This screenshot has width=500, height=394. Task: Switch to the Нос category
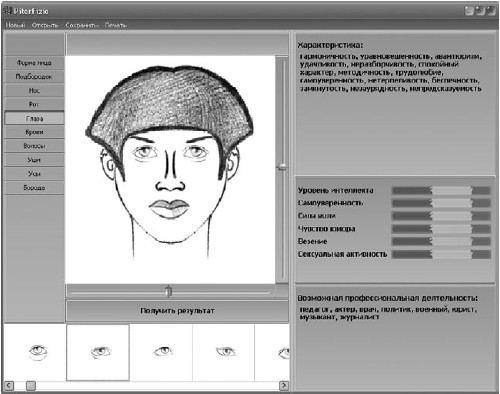[x=34, y=90]
